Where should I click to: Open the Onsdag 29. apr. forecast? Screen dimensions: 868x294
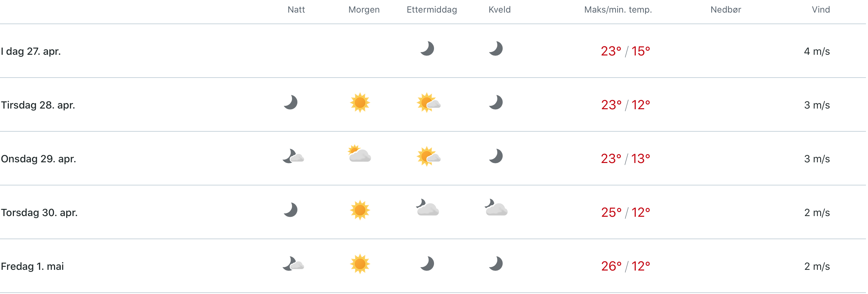pos(433,159)
